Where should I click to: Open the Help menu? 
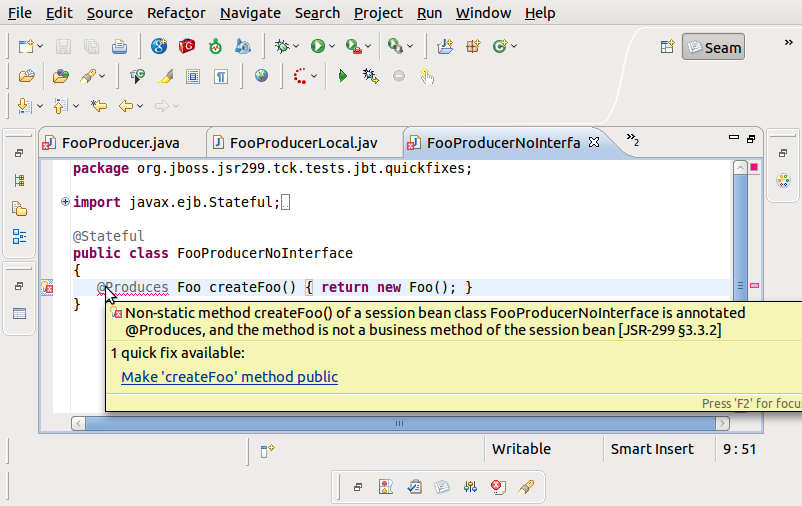[x=540, y=13]
